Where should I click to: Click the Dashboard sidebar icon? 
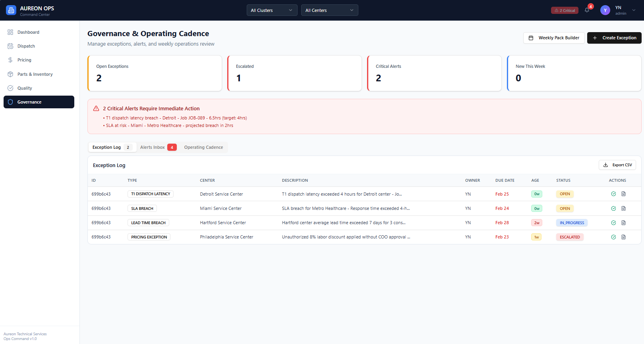tap(10, 32)
